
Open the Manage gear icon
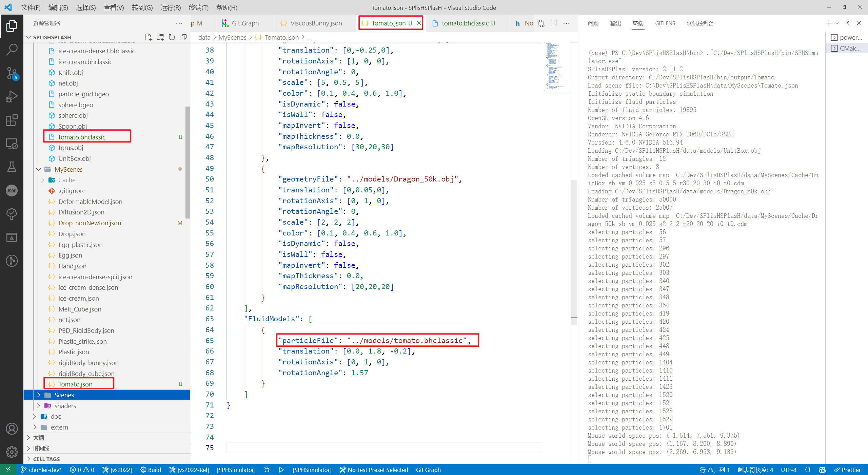point(12,452)
